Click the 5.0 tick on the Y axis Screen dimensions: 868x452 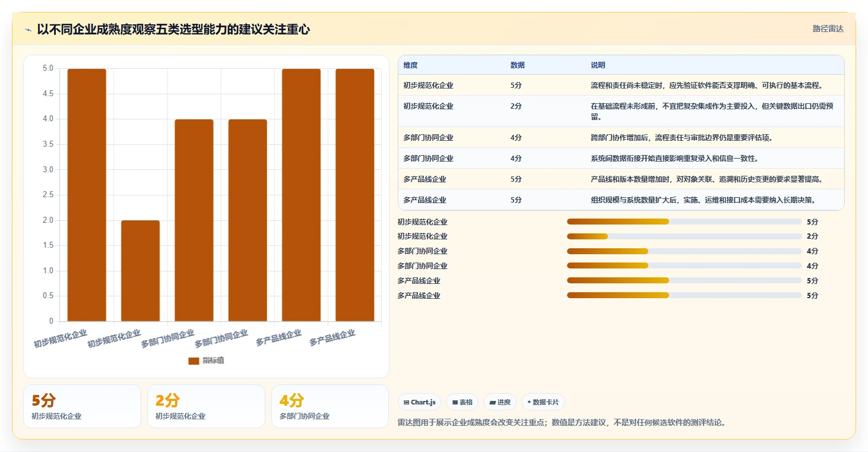pos(47,68)
